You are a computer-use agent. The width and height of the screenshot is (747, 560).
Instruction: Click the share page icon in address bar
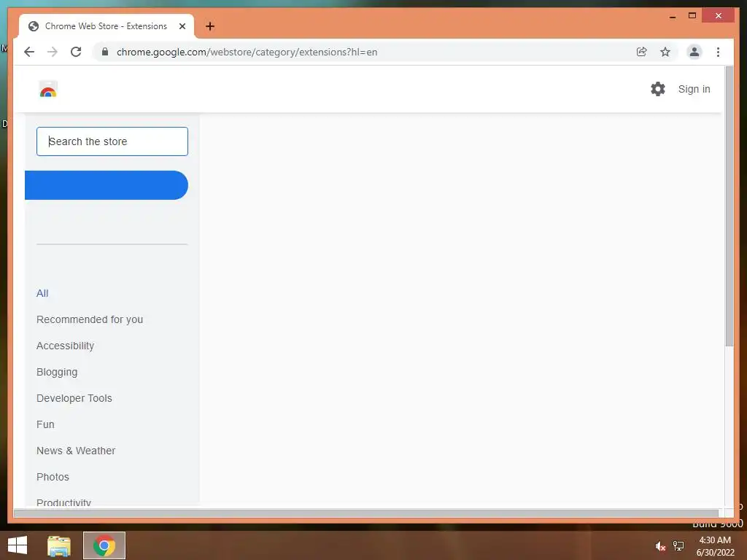(x=642, y=52)
